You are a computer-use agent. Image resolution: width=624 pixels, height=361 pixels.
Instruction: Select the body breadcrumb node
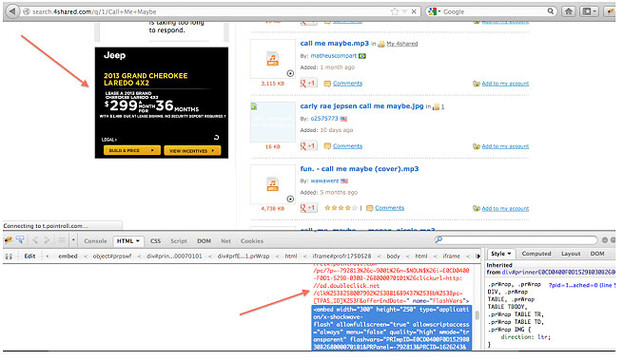393,256
